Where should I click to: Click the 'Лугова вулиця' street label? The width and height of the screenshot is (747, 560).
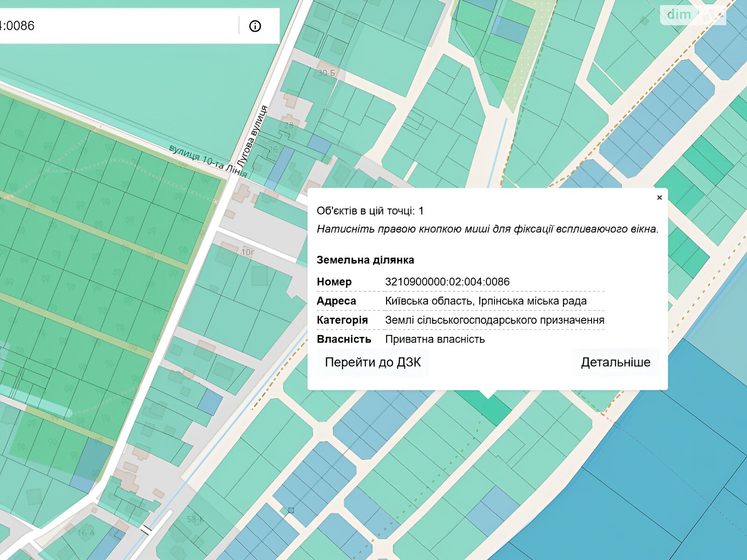point(252,136)
